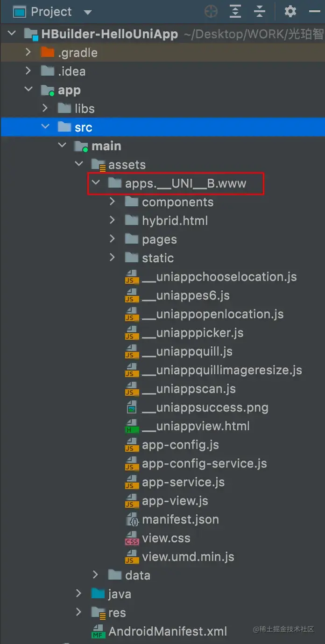Click the Select Opened File target icon

coord(211,11)
